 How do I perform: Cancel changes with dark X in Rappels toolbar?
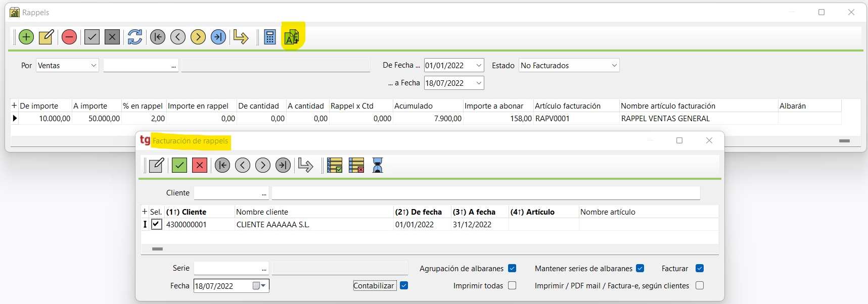click(x=112, y=37)
